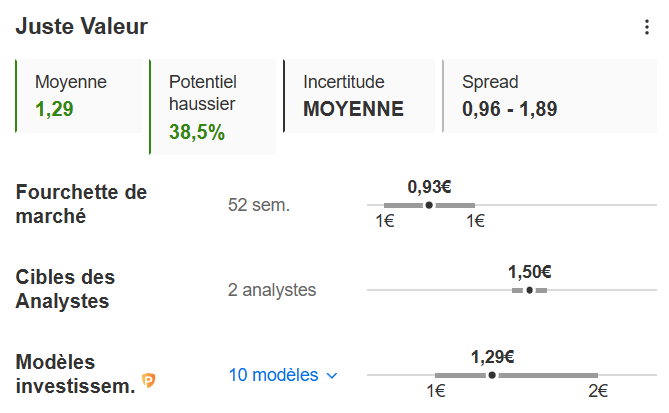Viewport: 669px width, 413px height.
Task: Open the 10 modèles link
Action: [273, 375]
